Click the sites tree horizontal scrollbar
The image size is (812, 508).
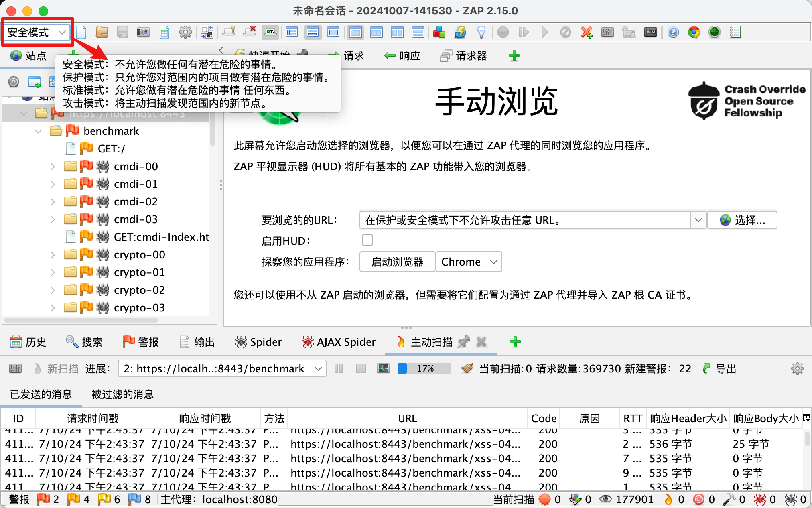point(81,320)
